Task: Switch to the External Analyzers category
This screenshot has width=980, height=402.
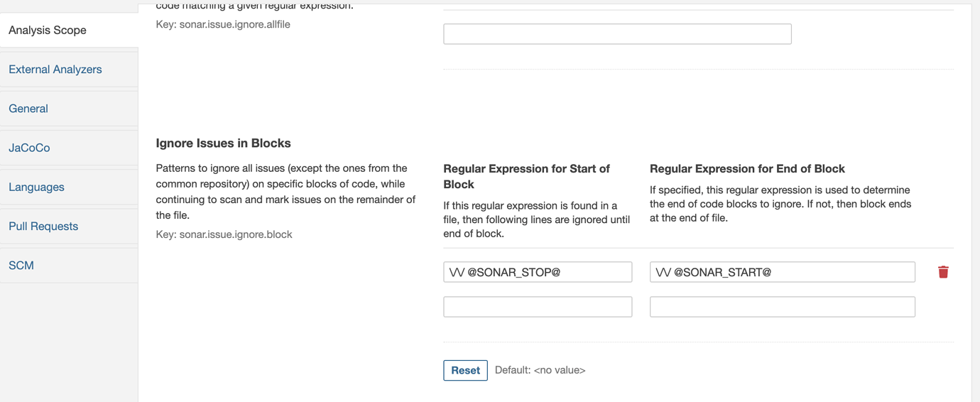Action: tap(69, 69)
